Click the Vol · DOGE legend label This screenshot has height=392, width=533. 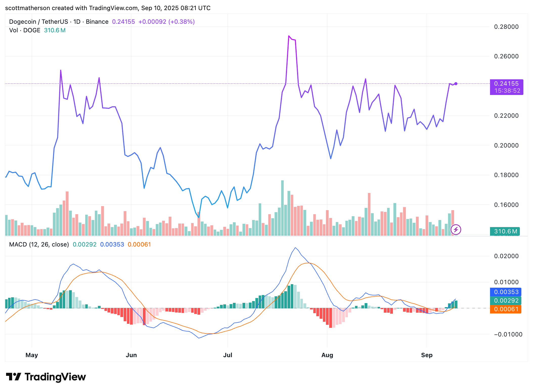(25, 30)
